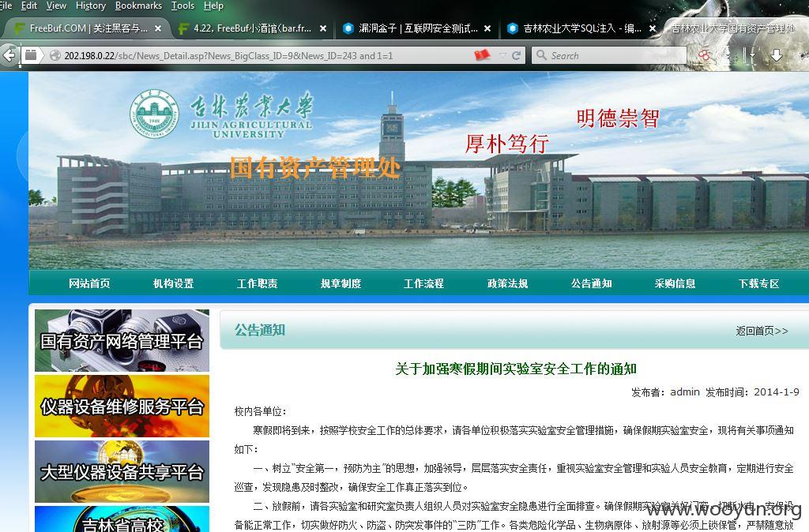The height and width of the screenshot is (532, 809).
Task: Click the magnifier icon in the search box
Action: 540,54
